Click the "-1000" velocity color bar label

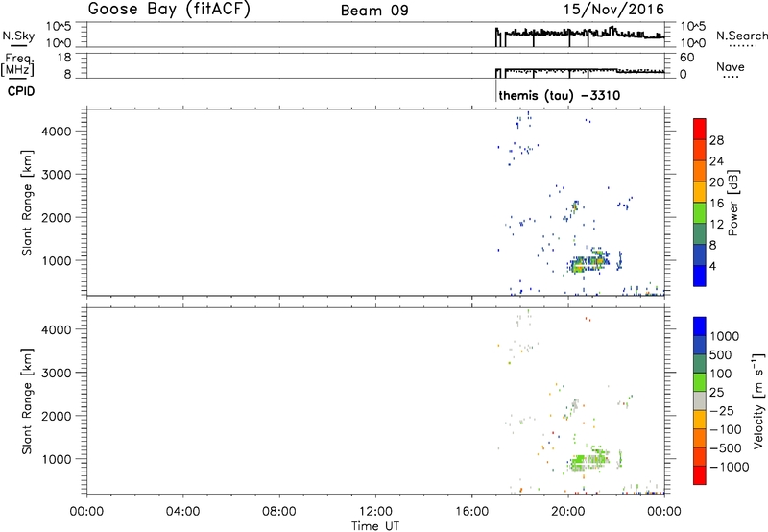tap(730, 467)
